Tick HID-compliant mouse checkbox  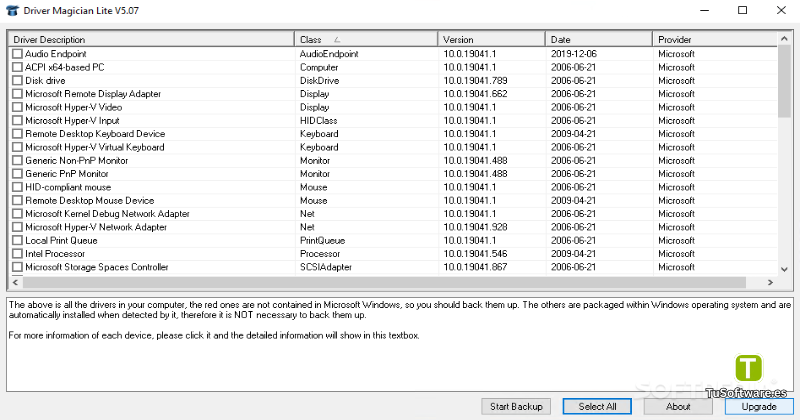(17, 187)
